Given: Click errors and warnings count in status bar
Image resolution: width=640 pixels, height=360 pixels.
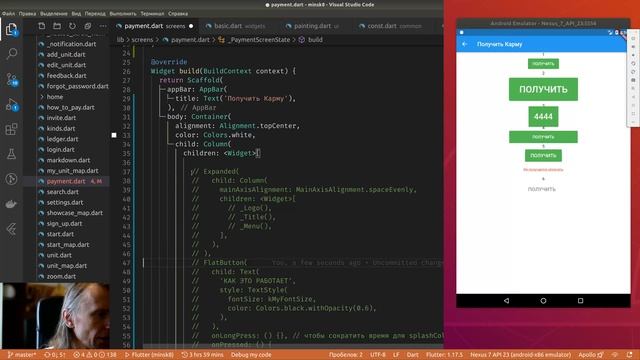Looking at the screenshot, I should click(x=95, y=355).
